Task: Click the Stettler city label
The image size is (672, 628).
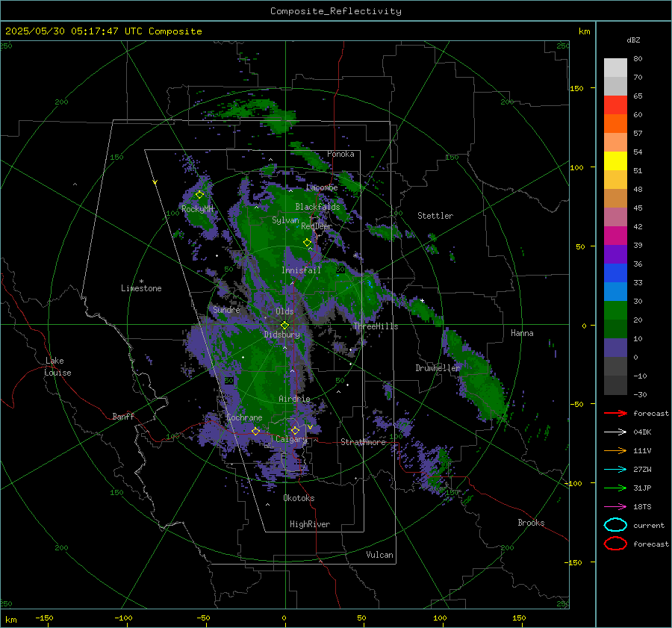Action: coord(435,216)
